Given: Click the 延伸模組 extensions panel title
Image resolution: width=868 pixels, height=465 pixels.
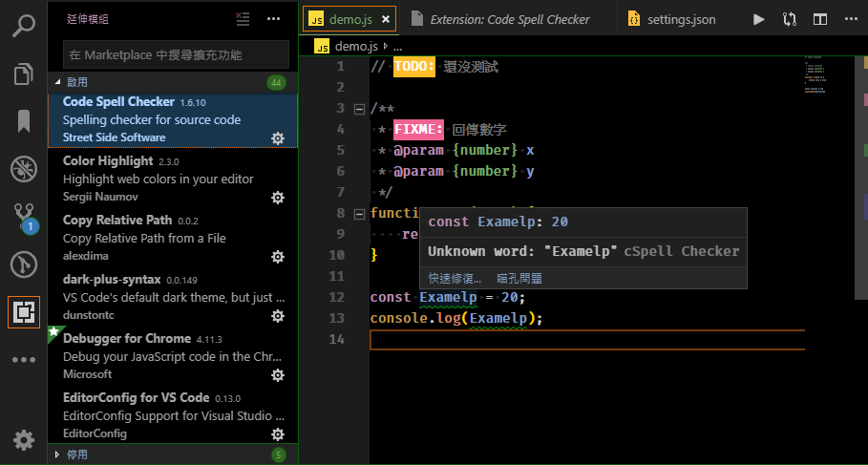Looking at the screenshot, I should 88,19.
